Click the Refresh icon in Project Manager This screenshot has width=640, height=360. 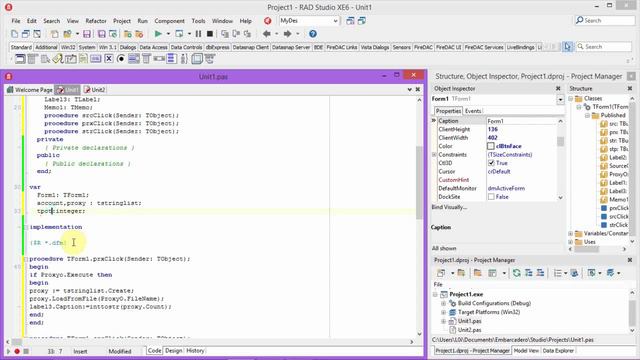click(517, 273)
